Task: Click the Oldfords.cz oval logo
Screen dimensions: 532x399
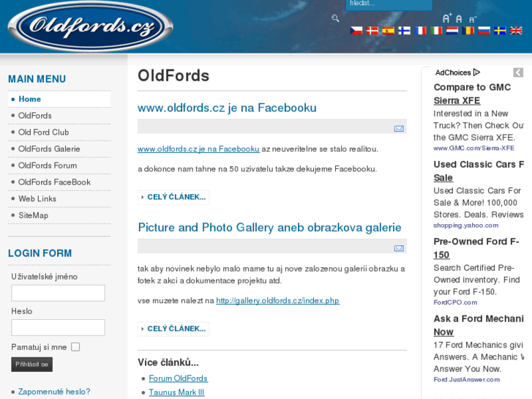Action: 90,26
